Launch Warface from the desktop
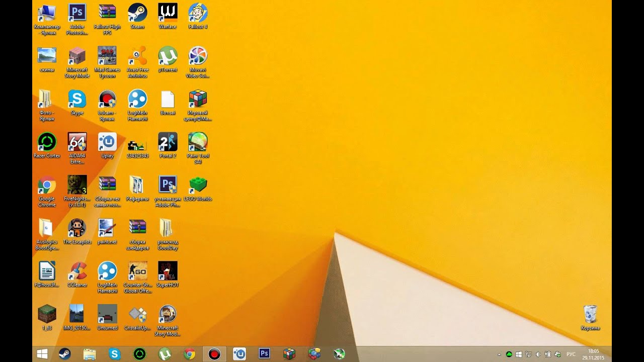 coord(168,16)
